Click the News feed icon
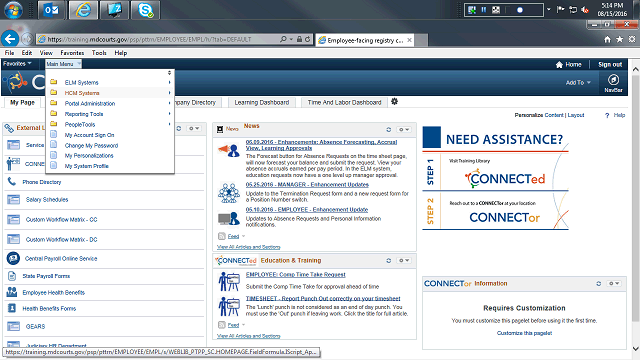The height and width of the screenshot is (360, 640). (222, 236)
